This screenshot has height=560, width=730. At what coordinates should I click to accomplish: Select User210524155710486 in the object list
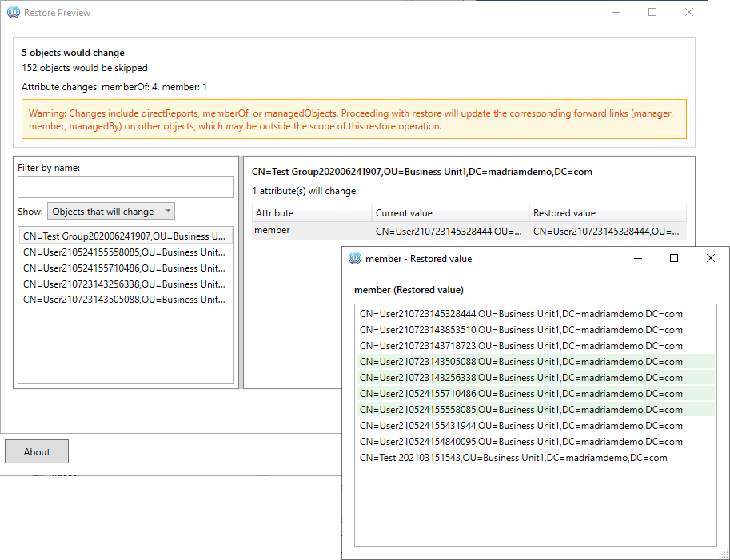click(125, 268)
